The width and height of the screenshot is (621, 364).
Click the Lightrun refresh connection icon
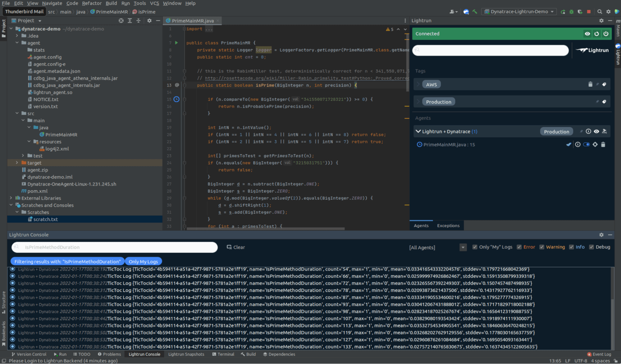click(x=596, y=34)
